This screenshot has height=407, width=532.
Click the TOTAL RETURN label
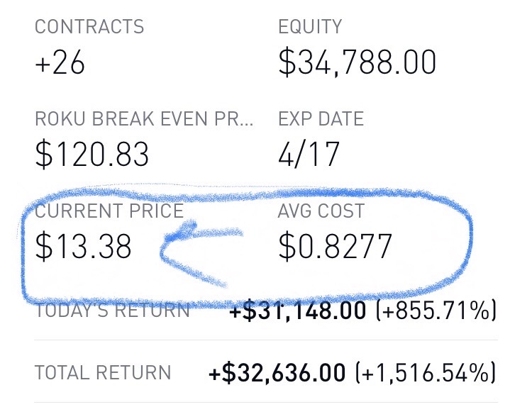(x=103, y=372)
